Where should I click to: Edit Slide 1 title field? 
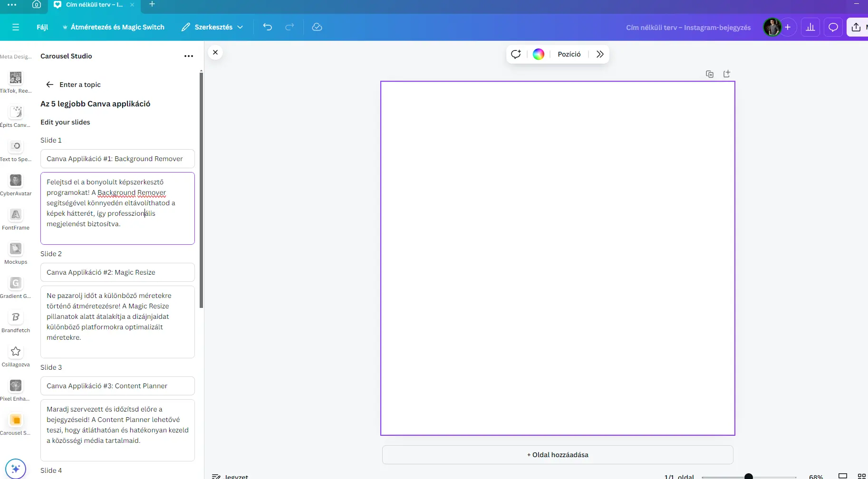[117, 159]
